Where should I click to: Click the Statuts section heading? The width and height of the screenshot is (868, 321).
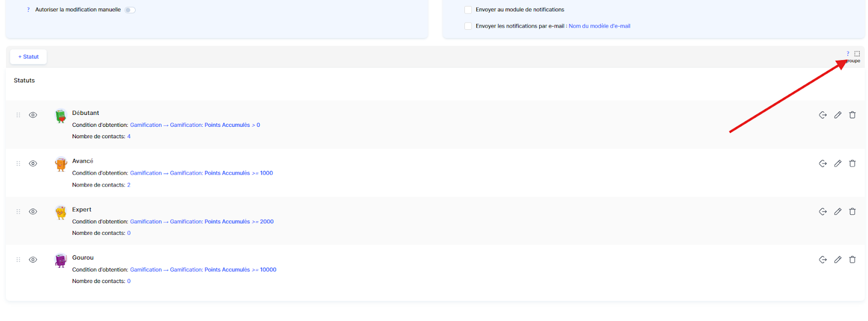(24, 80)
